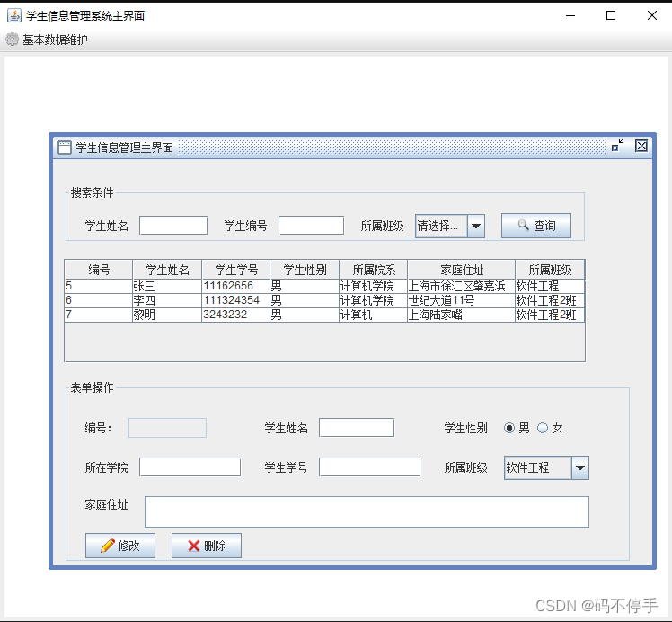Click the internal frame window icon
This screenshot has height=622, width=672.
pos(65,147)
